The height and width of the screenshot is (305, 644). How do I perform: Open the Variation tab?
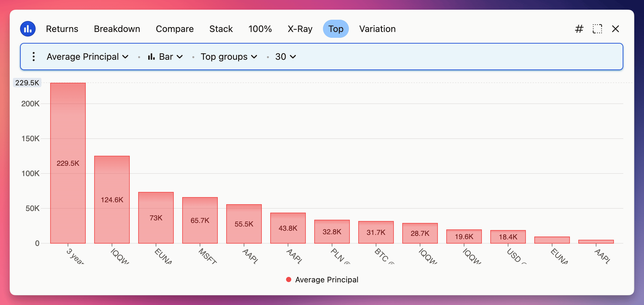377,29
